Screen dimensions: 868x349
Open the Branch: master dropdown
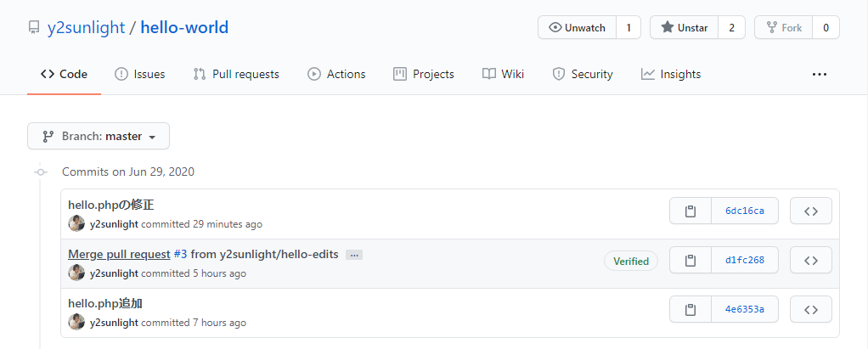tap(99, 136)
